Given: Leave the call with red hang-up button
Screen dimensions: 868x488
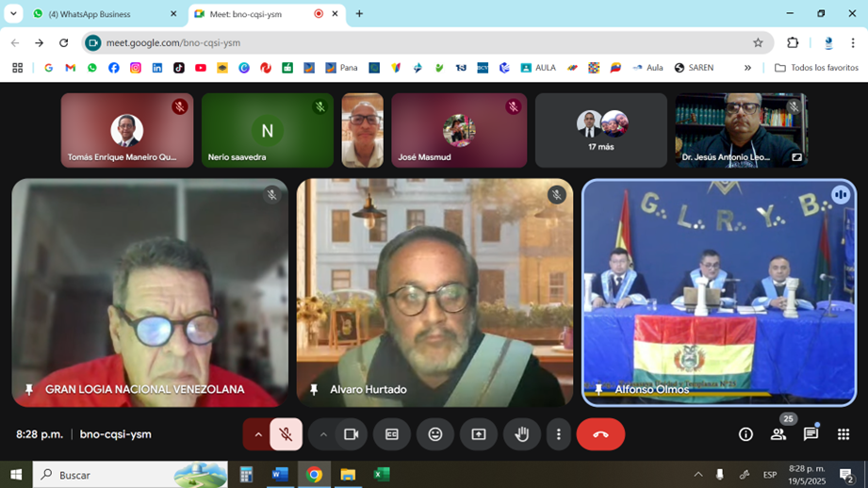Looking at the screenshot, I should click(x=600, y=434).
